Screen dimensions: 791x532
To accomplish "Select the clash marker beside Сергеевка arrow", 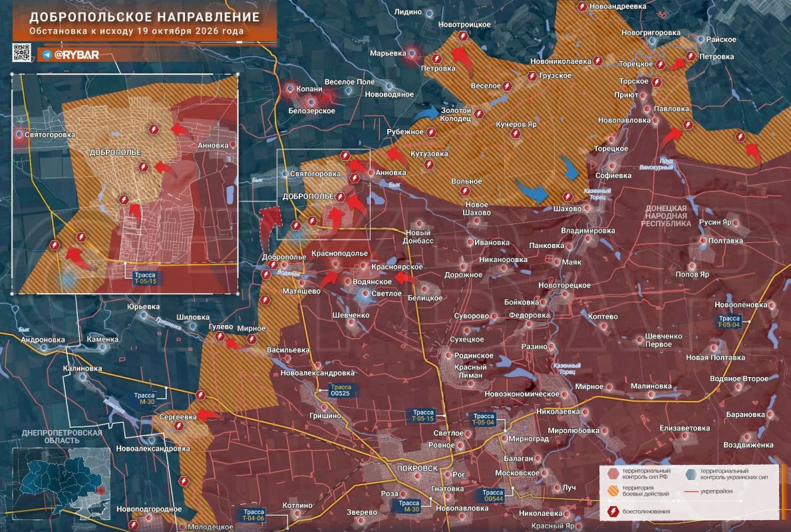I will pos(178,426).
